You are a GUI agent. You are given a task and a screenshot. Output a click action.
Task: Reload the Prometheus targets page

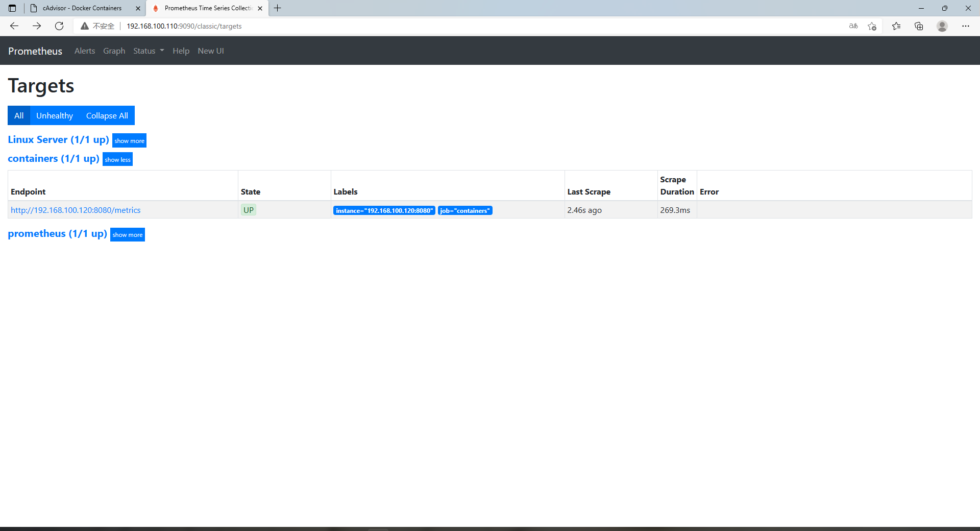point(59,26)
